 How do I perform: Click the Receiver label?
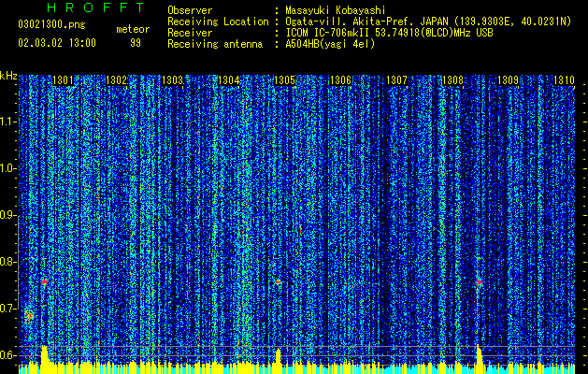190,33
